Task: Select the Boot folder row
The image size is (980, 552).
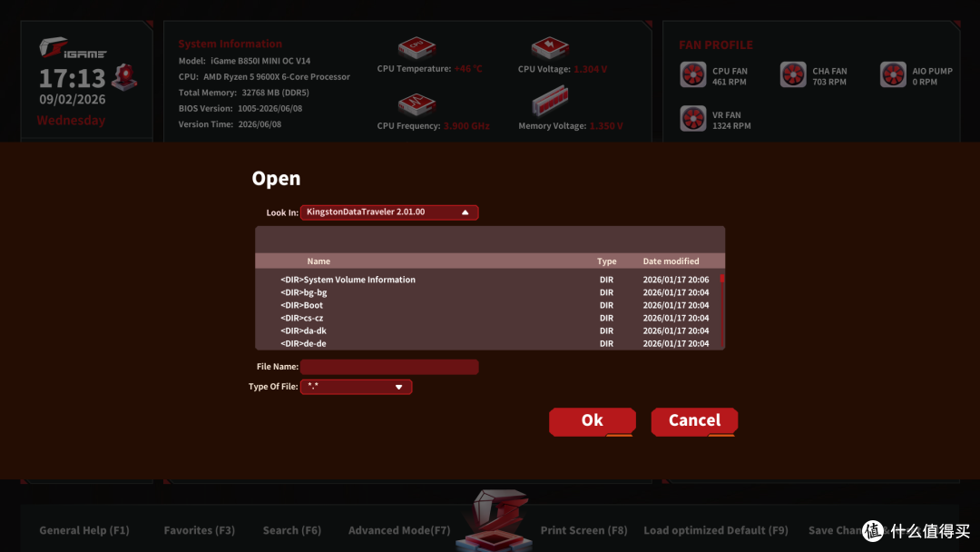Action: tap(490, 305)
